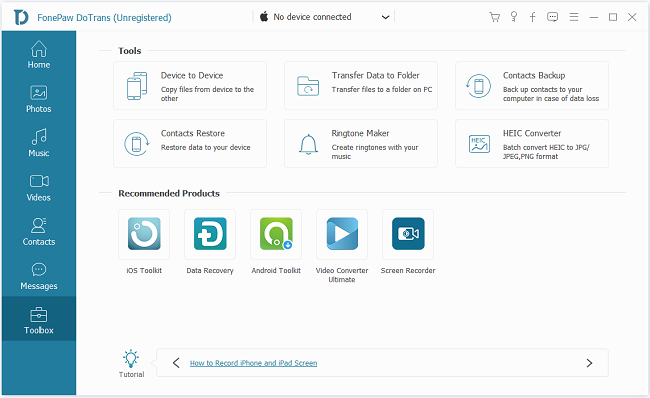Minimize the DoTrans window

click(x=594, y=17)
